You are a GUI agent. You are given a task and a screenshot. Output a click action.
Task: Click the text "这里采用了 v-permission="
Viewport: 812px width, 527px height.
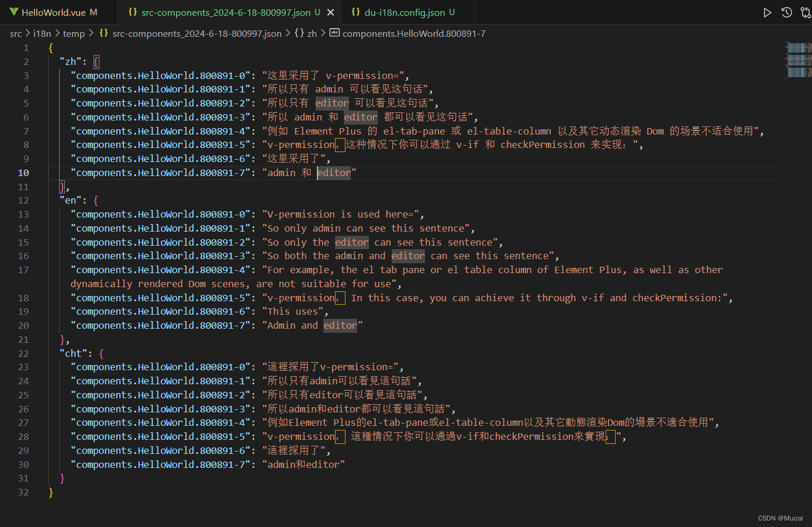(x=333, y=75)
